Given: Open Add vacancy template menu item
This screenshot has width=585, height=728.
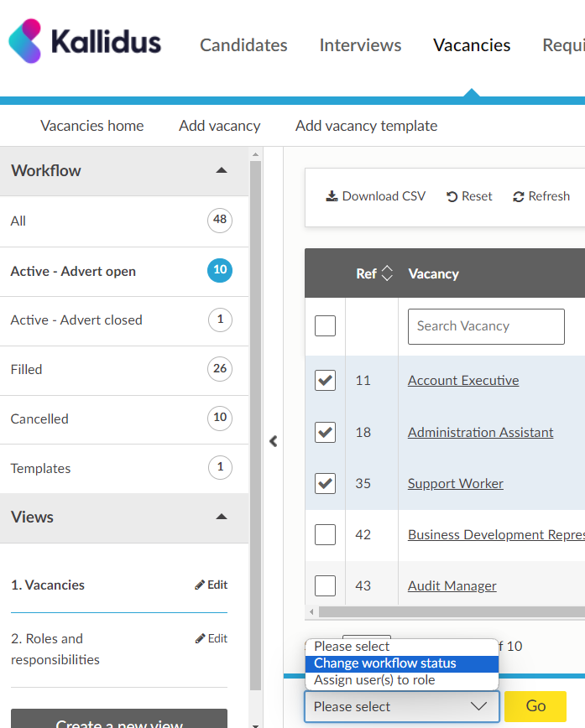Looking at the screenshot, I should 366,126.
